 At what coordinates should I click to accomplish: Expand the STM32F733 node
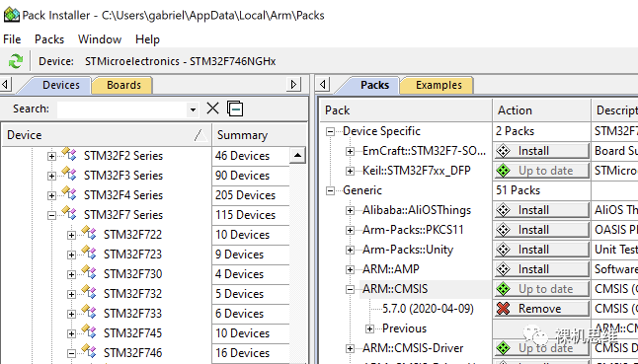point(72,314)
